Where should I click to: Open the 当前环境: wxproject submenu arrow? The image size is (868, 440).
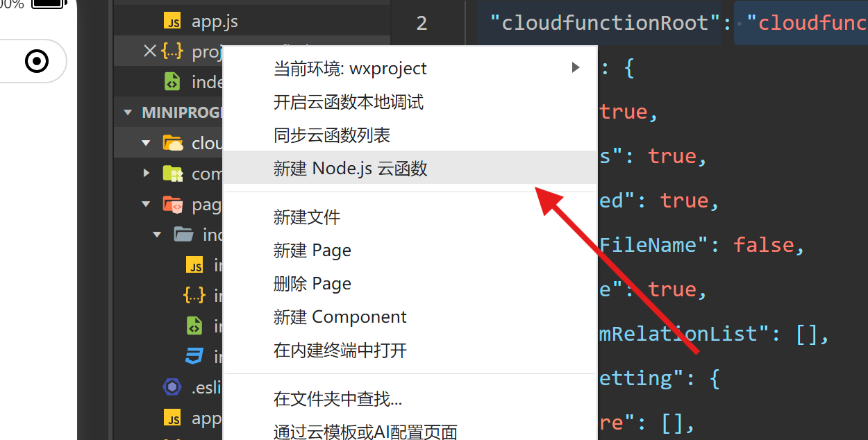pyautogui.click(x=575, y=67)
